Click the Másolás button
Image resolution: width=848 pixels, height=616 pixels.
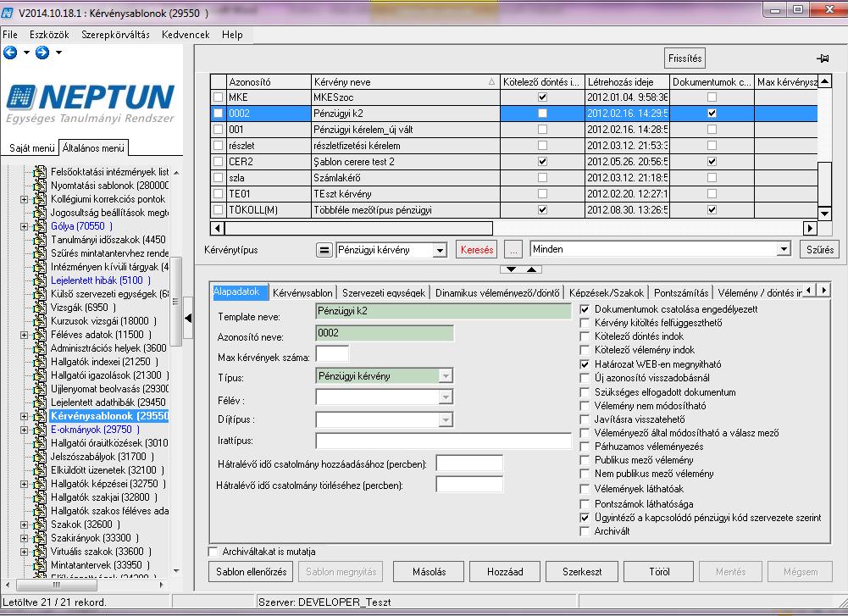[x=429, y=572]
